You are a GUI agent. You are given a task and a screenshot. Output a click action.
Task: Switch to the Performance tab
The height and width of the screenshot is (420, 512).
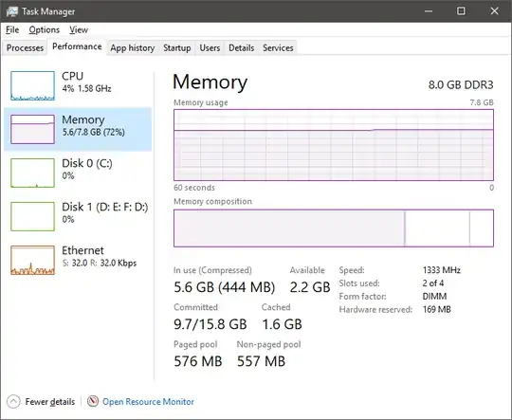point(77,46)
